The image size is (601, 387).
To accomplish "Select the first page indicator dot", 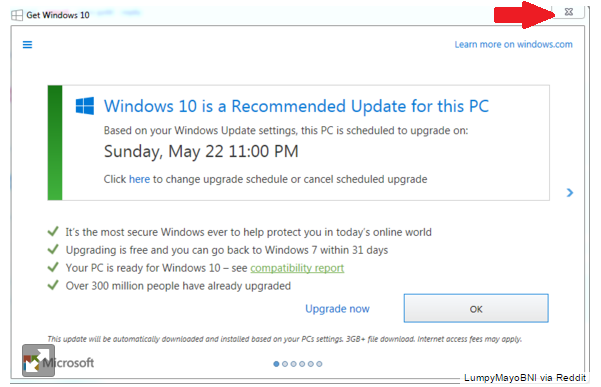I will [276, 364].
